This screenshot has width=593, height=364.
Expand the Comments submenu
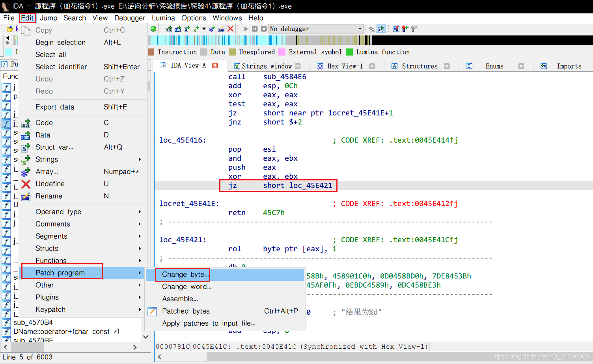(82, 224)
